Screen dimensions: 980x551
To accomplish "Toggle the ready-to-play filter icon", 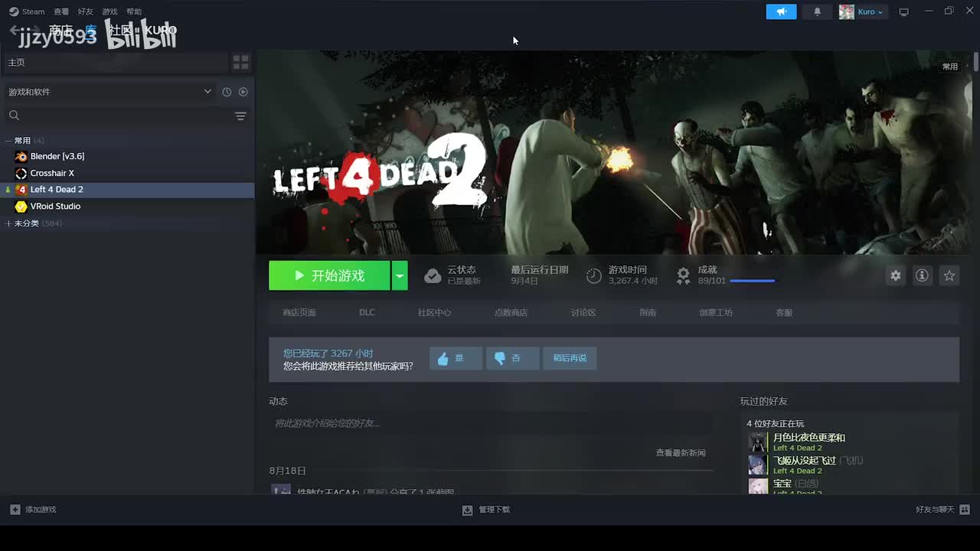I will pyautogui.click(x=243, y=92).
